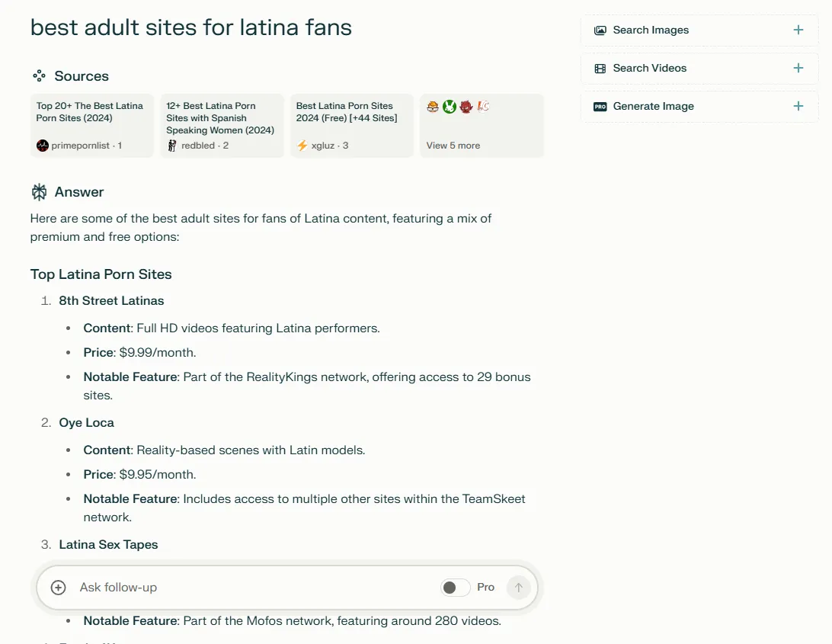The height and width of the screenshot is (644, 832).
Task: Click the redbled source favicon
Action: tap(172, 146)
